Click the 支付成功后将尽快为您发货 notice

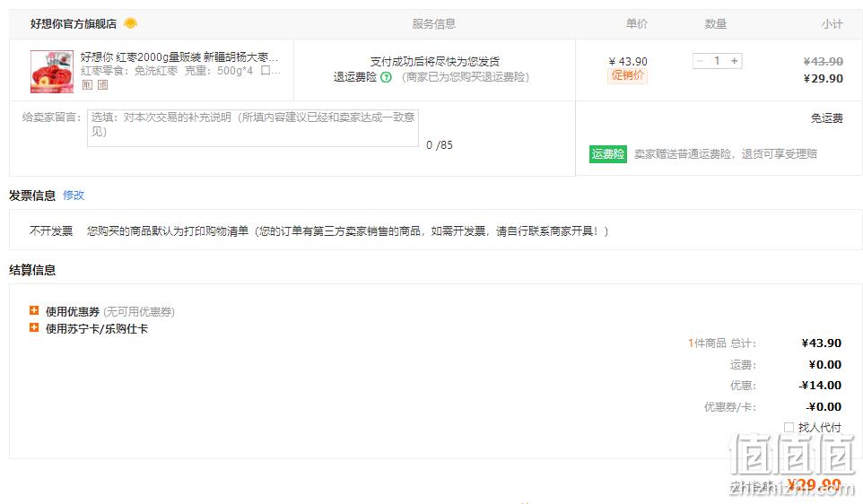435,62
